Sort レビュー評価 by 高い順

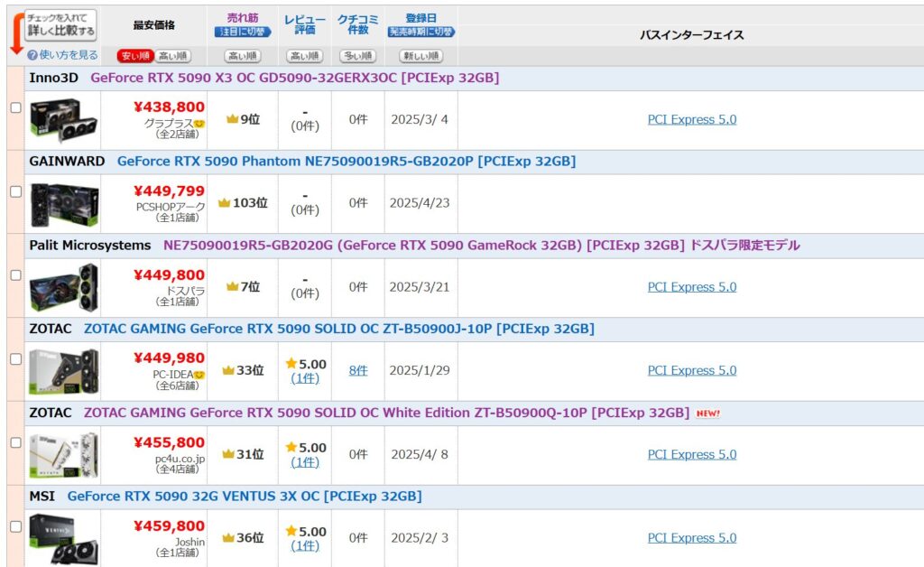305,56
